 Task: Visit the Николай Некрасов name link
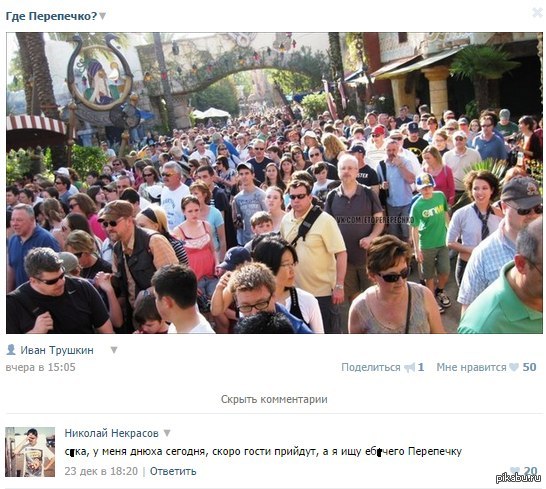click(111, 433)
